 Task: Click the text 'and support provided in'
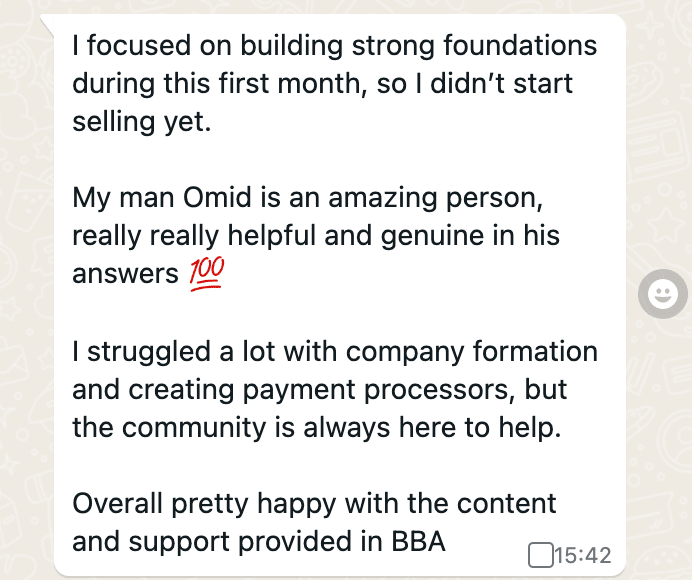pos(228,542)
